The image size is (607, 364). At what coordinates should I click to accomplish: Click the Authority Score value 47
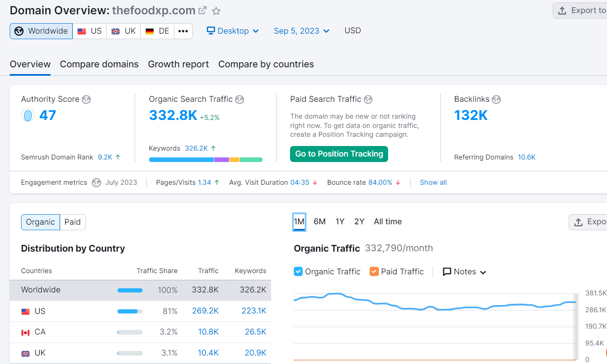pyautogui.click(x=48, y=115)
